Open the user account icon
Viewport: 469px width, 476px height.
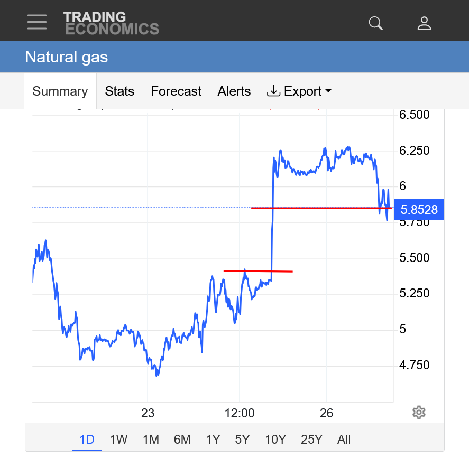click(424, 23)
